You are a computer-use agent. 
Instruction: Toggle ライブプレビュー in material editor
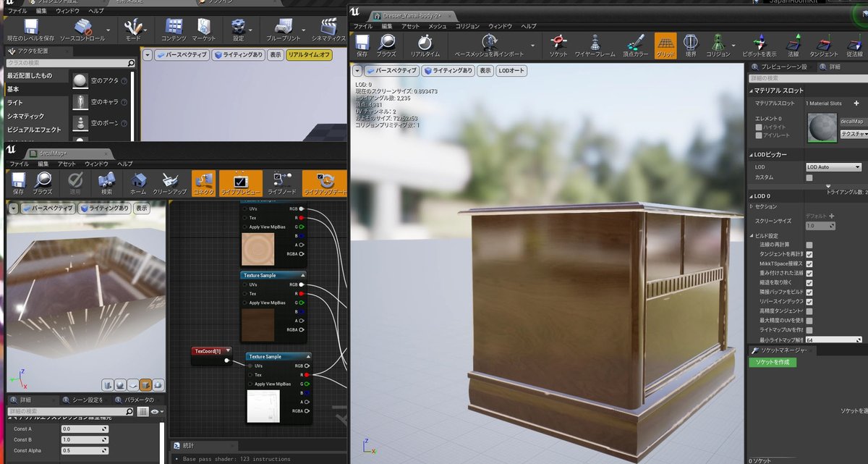click(240, 182)
